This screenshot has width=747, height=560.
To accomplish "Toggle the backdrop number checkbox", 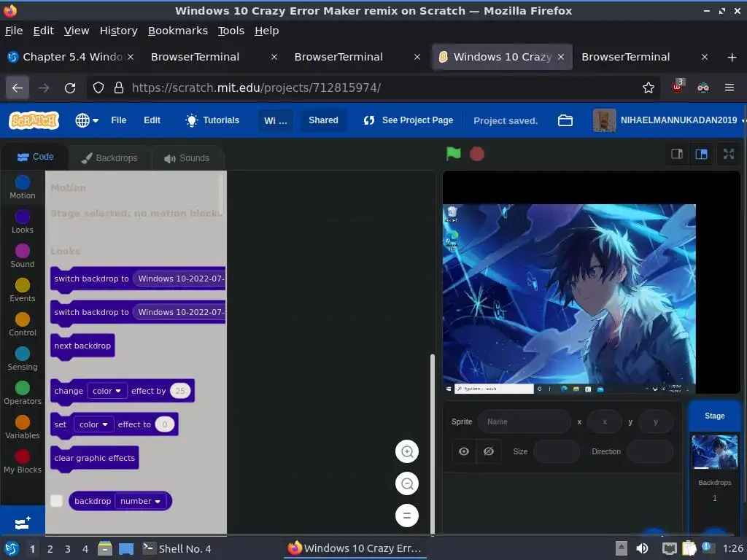I will (x=56, y=501).
